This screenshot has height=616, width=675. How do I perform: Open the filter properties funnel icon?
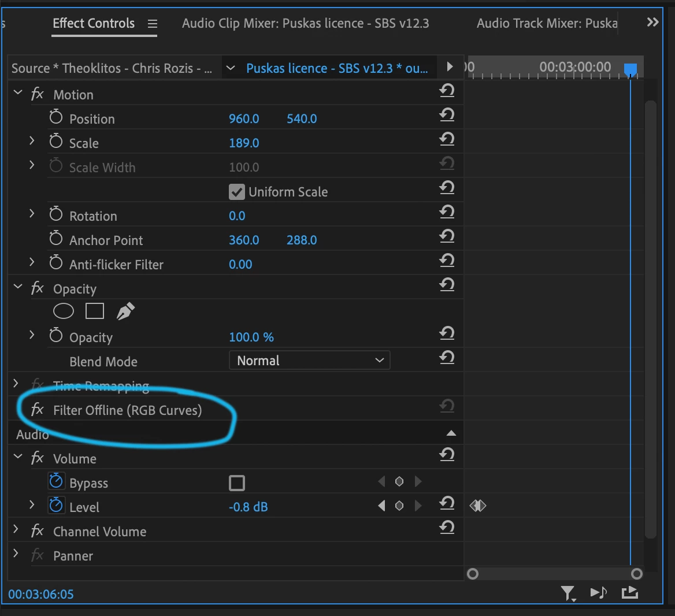pyautogui.click(x=568, y=593)
